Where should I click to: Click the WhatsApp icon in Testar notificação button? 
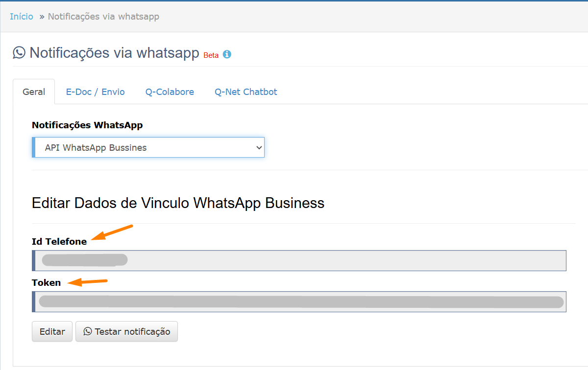coord(88,331)
